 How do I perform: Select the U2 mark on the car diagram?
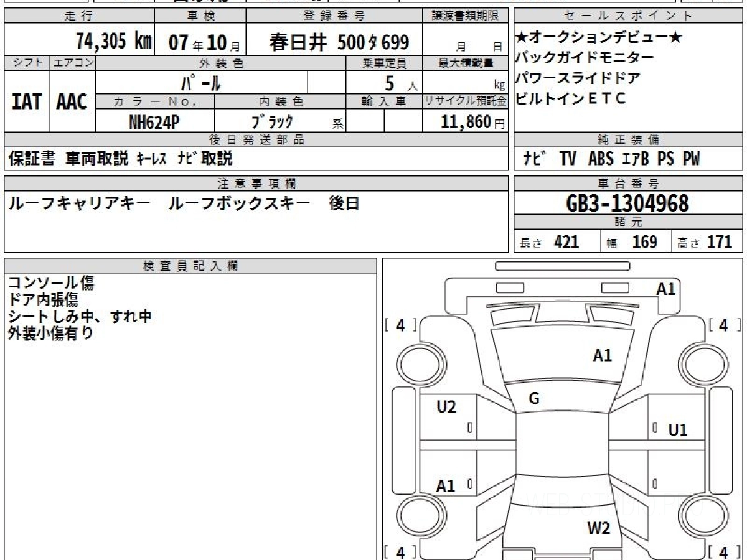click(446, 407)
